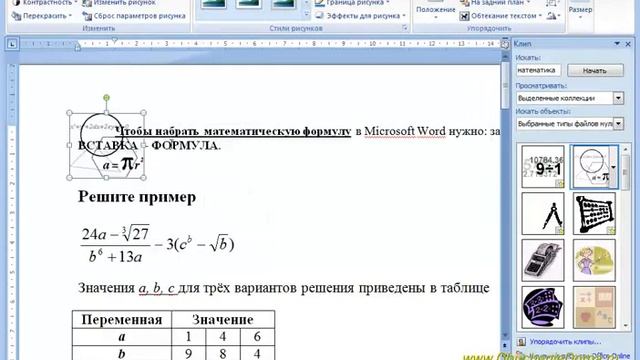640x360 pixels.
Task: Open the Перекрасить recolor dropdown
Action: click(x=42, y=16)
